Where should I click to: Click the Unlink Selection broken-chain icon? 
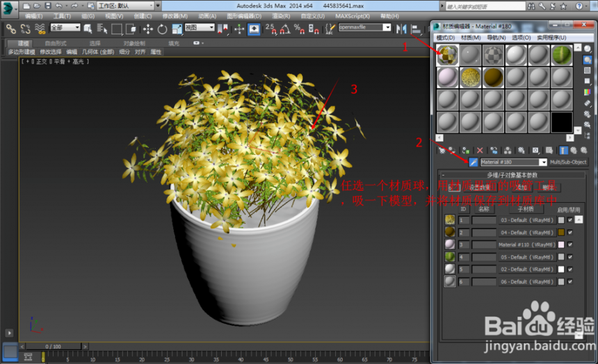(x=25, y=29)
